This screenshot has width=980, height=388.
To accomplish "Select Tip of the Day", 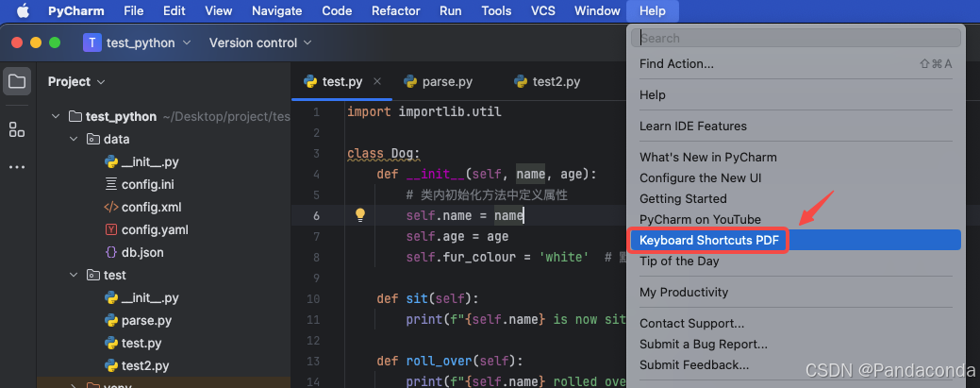I will (794, 261).
